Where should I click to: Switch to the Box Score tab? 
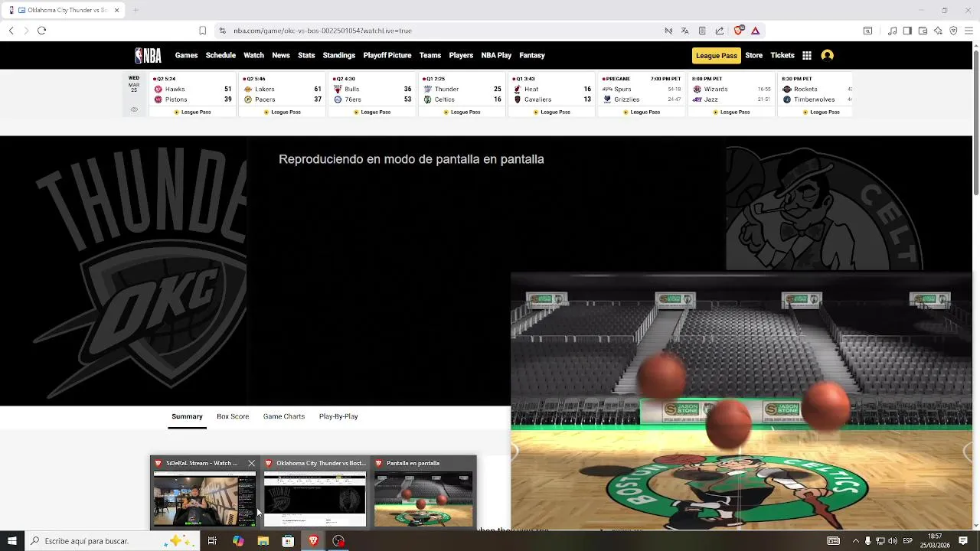tap(233, 416)
